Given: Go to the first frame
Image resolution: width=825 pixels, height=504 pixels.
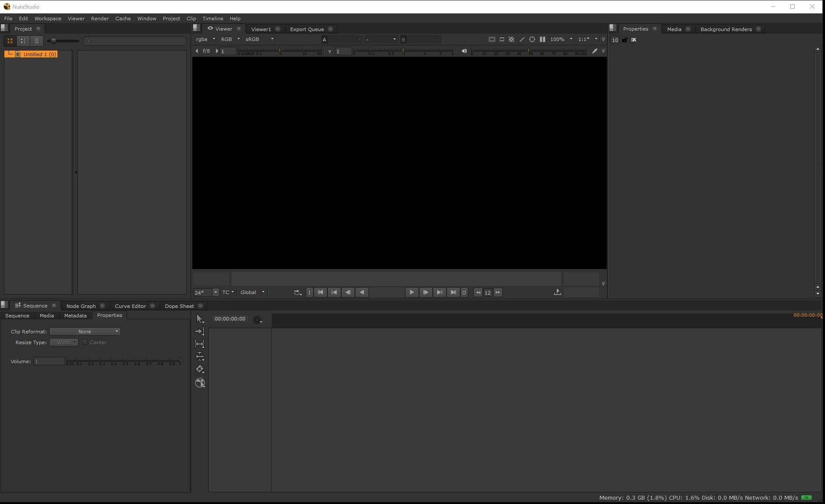Looking at the screenshot, I should point(320,292).
